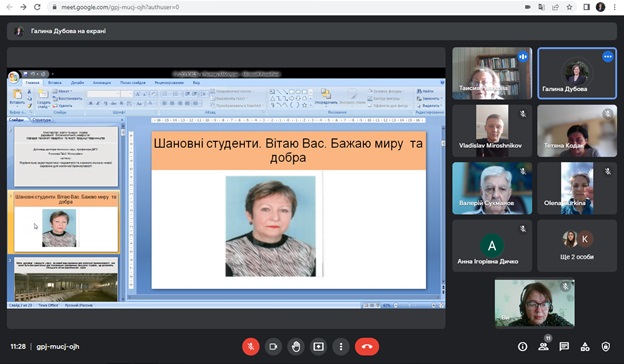Expand the 'Ще 2 особи' participants tile
The height and width of the screenshot is (364, 624).
click(x=577, y=246)
